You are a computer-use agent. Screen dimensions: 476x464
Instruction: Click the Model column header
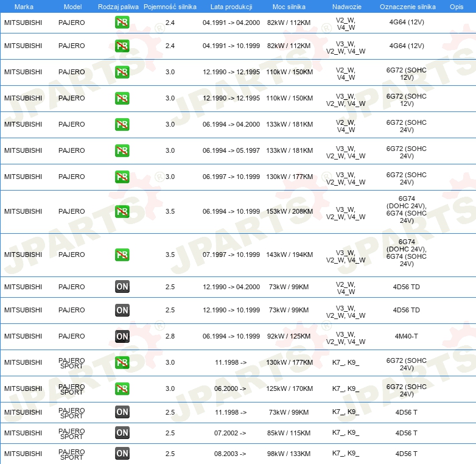coord(72,7)
